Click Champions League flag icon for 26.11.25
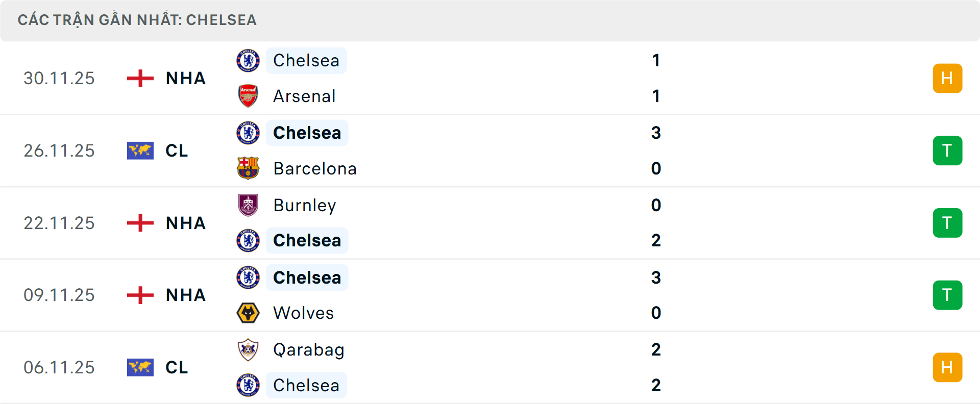 pyautogui.click(x=140, y=151)
